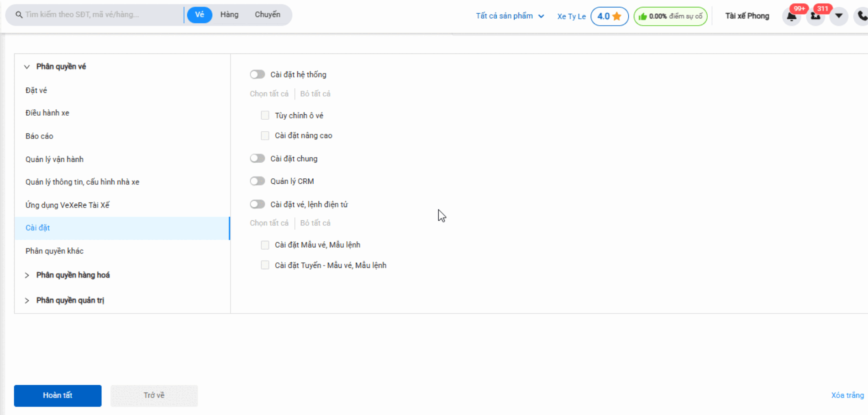
Task: Toggle Cài đặt chung switch
Action: (x=258, y=159)
